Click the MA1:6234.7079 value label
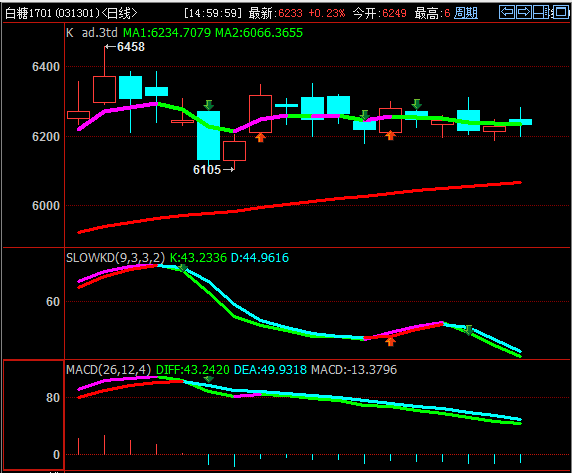 167,33
